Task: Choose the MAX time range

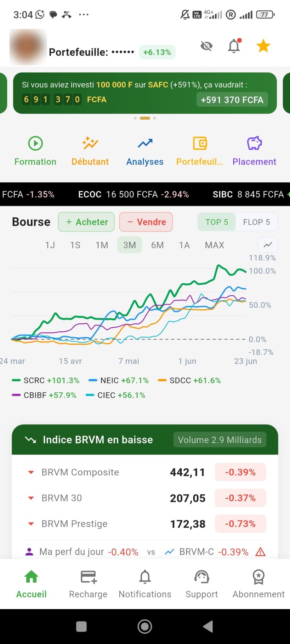Action: [214, 245]
